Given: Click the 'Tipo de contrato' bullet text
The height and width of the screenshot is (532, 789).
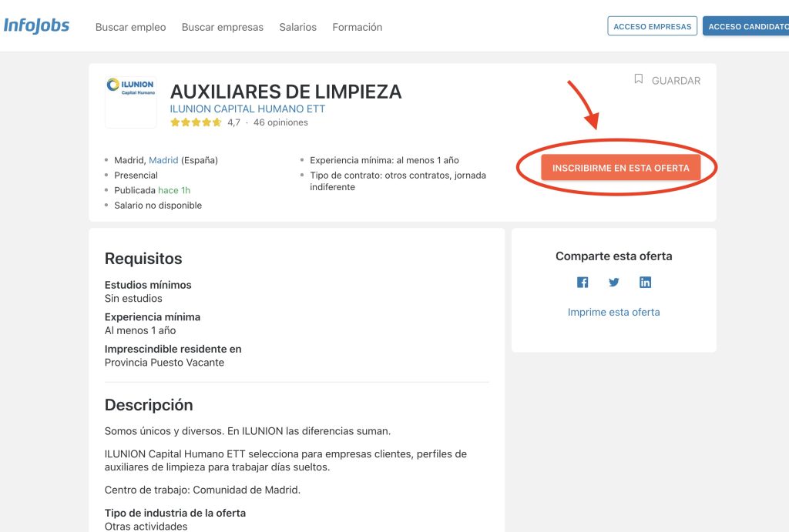Looking at the screenshot, I should pos(398,180).
